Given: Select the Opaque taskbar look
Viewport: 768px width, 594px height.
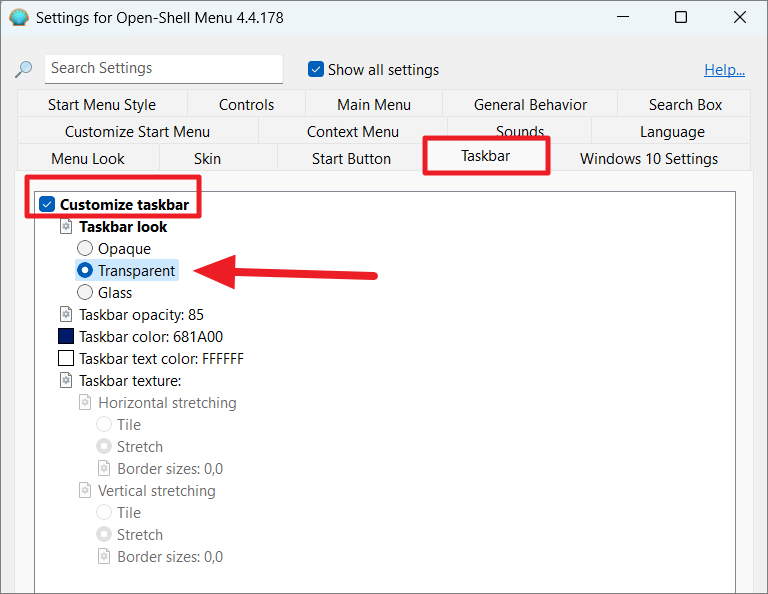Looking at the screenshot, I should (x=85, y=248).
